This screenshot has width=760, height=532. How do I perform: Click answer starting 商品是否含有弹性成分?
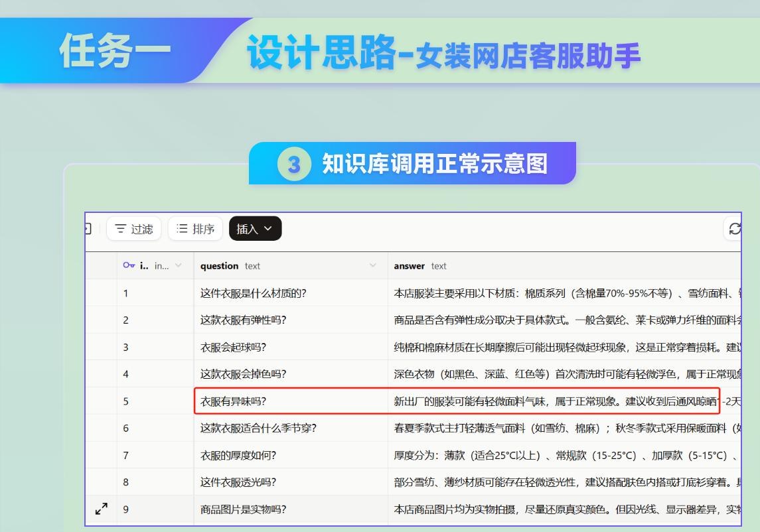pyautogui.click(x=565, y=320)
